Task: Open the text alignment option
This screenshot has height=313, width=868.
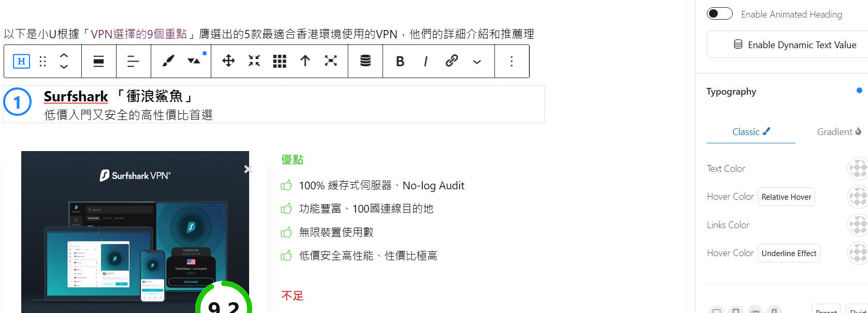Action: click(x=133, y=61)
